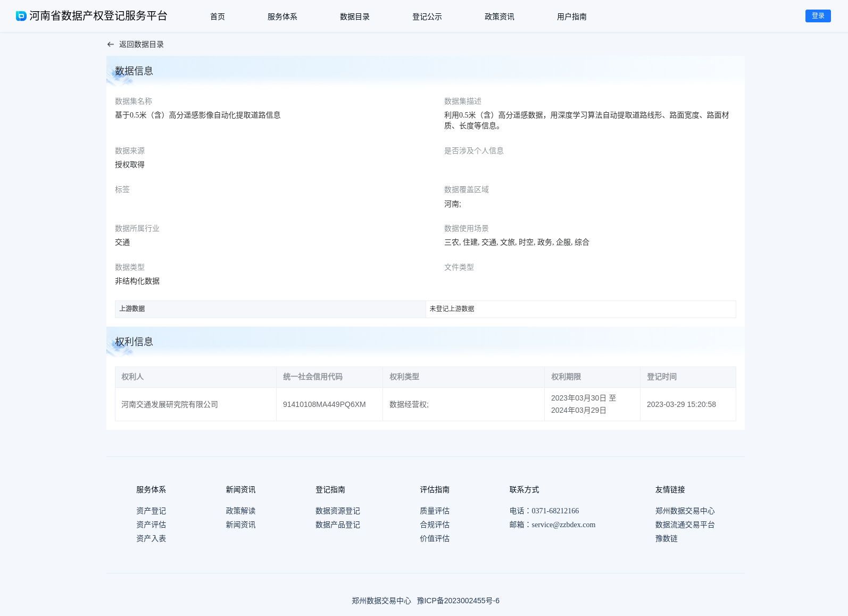Select 政策资讯 in the top navigation
848x616 pixels.
(x=500, y=16)
